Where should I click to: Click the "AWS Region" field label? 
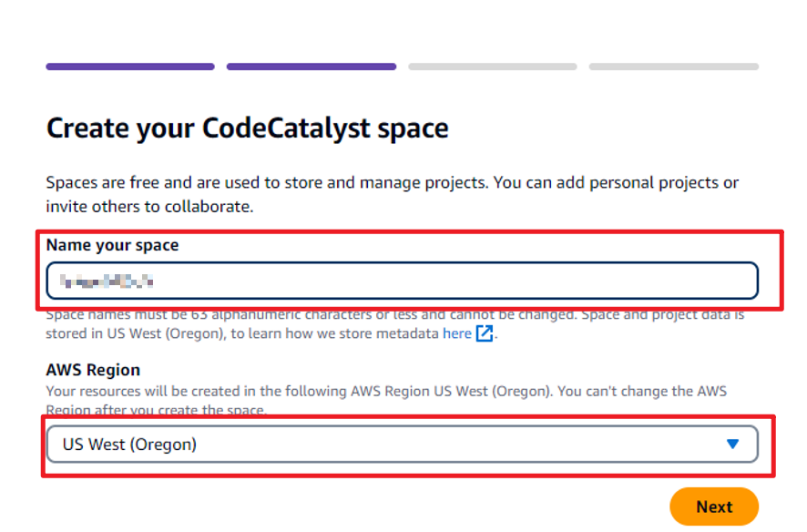click(93, 370)
